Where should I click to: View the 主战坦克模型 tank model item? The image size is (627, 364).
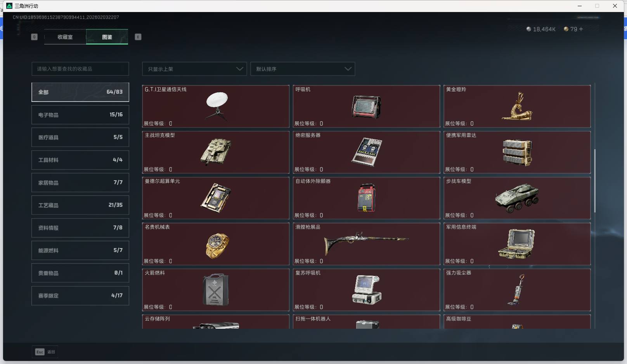(x=216, y=152)
